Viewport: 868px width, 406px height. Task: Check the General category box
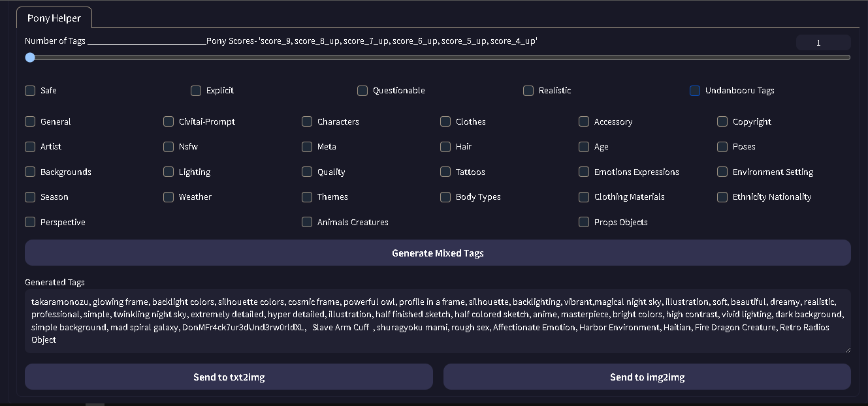[x=30, y=121]
